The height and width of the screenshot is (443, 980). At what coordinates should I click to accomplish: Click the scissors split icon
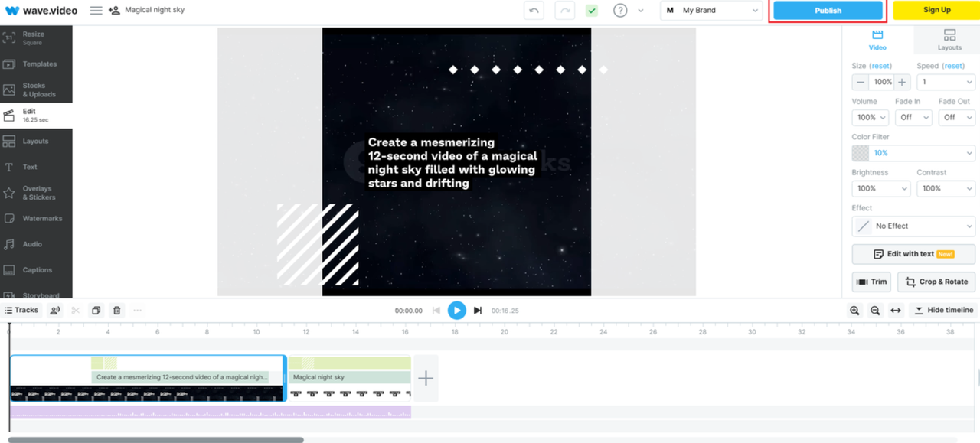pos(75,310)
